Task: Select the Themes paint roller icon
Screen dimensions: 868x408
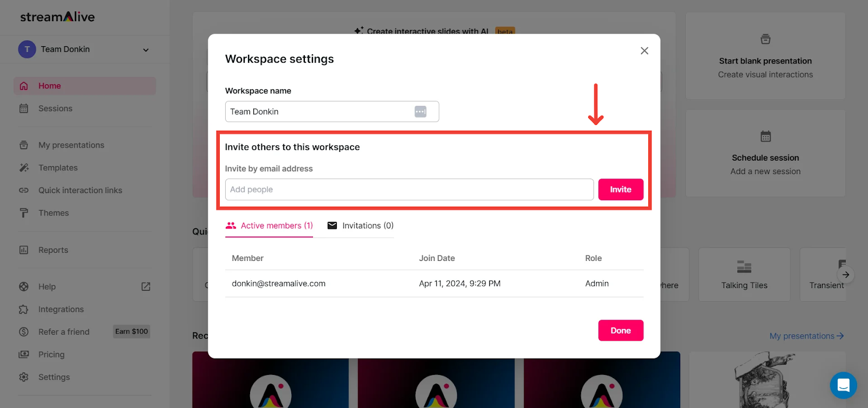Action: click(24, 213)
